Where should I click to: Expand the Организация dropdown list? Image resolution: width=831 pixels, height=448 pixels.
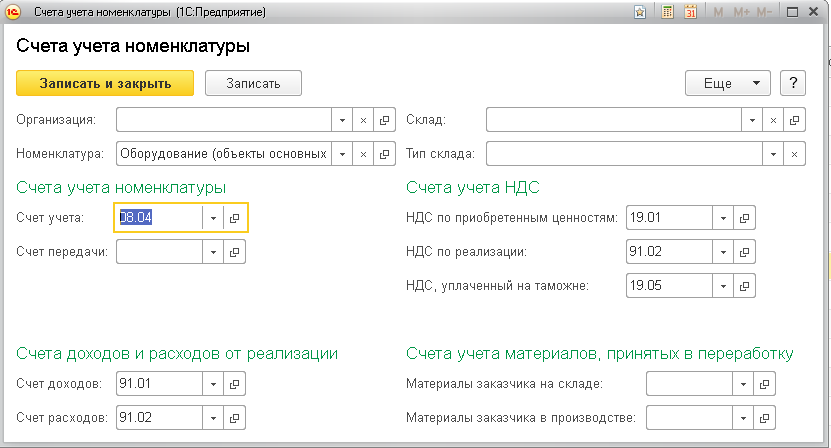point(342,120)
